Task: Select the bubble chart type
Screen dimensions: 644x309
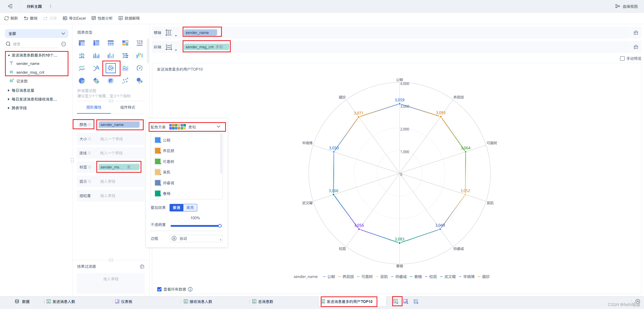Action: coord(140,81)
